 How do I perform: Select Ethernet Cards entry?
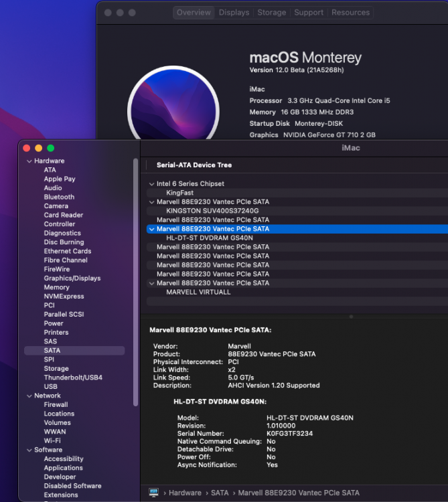click(68, 251)
